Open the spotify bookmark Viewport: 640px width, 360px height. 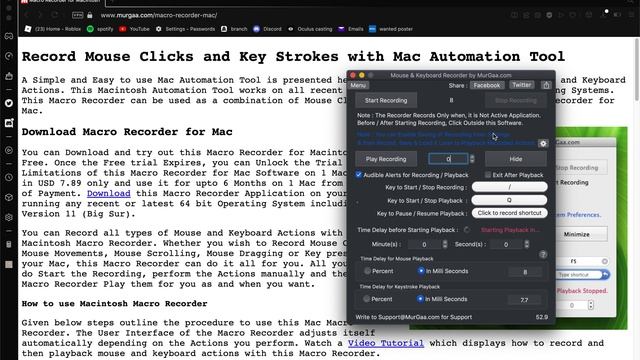(x=100, y=29)
